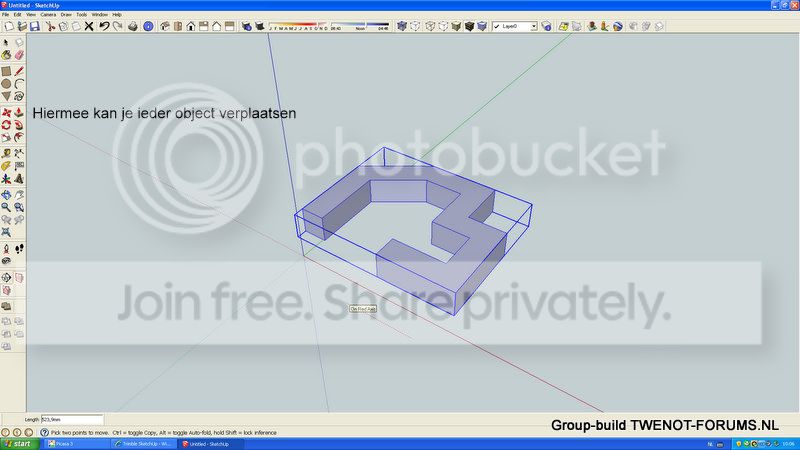Screen dimensions: 800x450
Task: Click the New file icon
Action: click(9, 26)
